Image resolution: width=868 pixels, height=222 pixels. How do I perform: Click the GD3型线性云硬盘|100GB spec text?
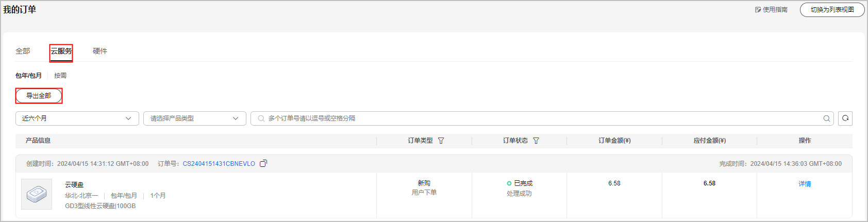point(101,206)
